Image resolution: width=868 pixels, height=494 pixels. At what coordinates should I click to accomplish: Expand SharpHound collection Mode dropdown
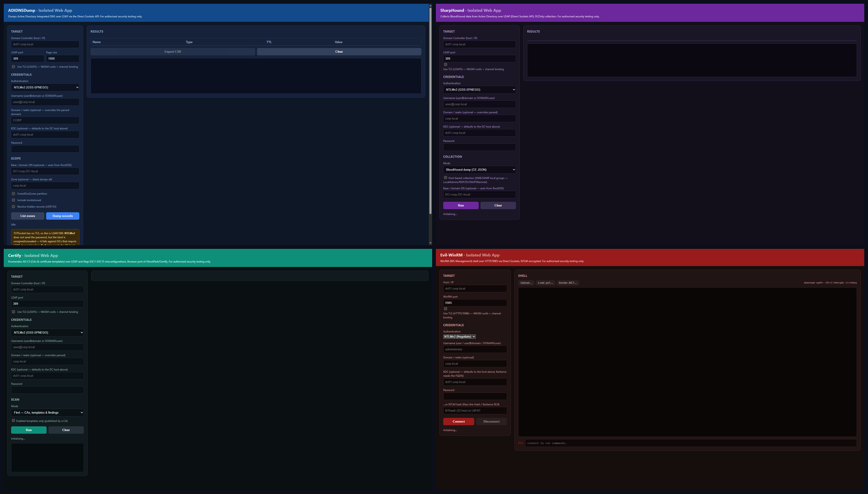[x=479, y=170]
